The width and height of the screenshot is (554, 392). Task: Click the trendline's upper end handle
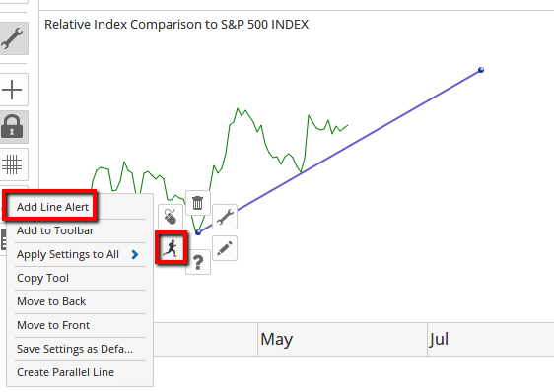[x=481, y=70]
